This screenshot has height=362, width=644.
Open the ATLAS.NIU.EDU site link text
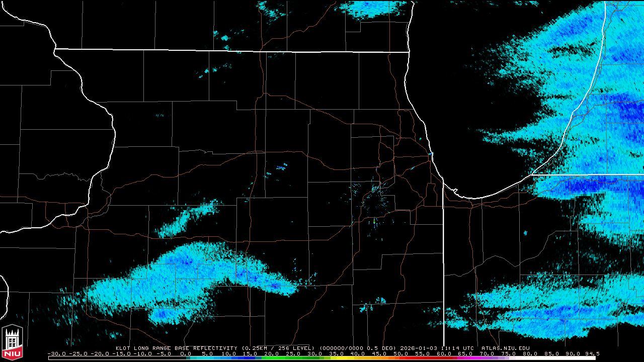click(x=505, y=348)
